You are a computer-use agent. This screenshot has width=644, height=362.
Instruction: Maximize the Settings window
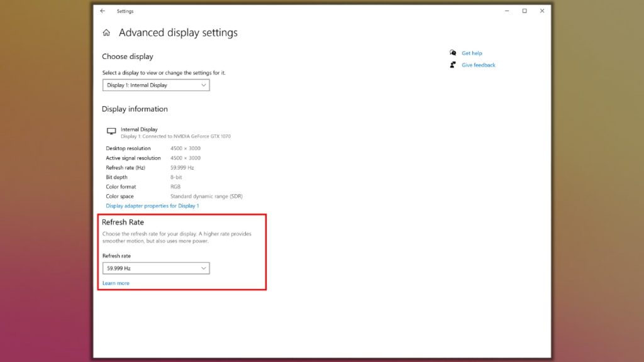click(x=523, y=11)
